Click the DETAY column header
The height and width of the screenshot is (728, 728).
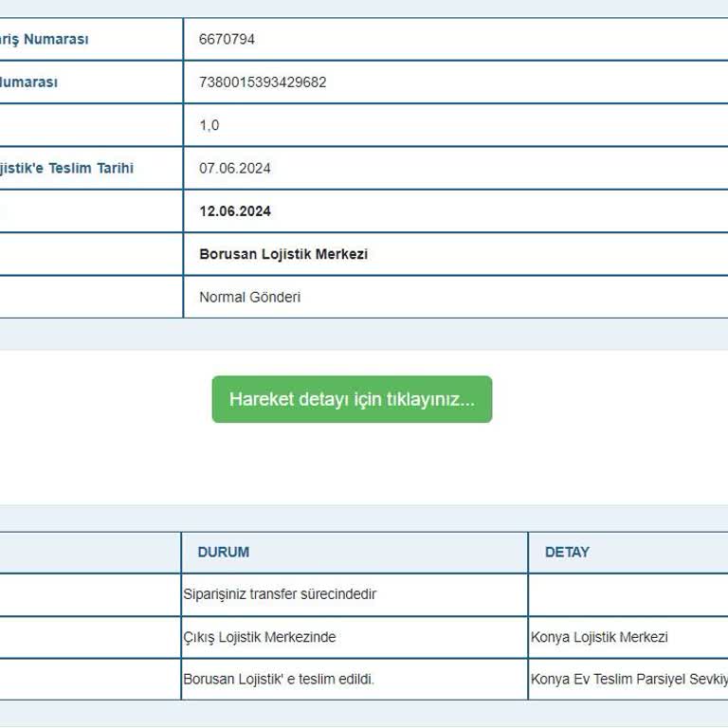click(x=567, y=552)
